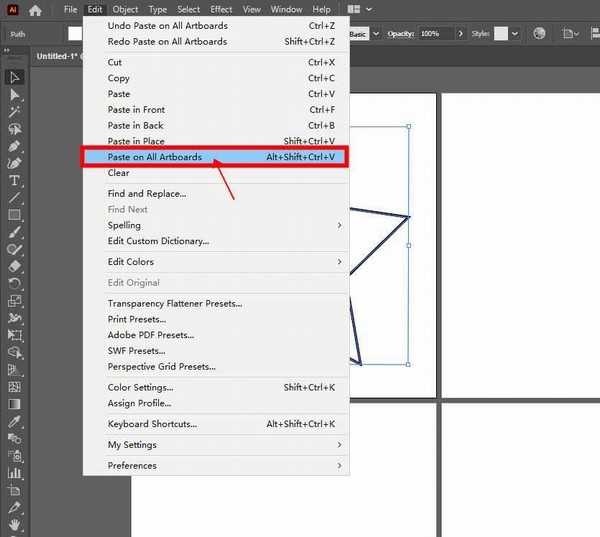Click the Opacity percentage field

(435, 34)
